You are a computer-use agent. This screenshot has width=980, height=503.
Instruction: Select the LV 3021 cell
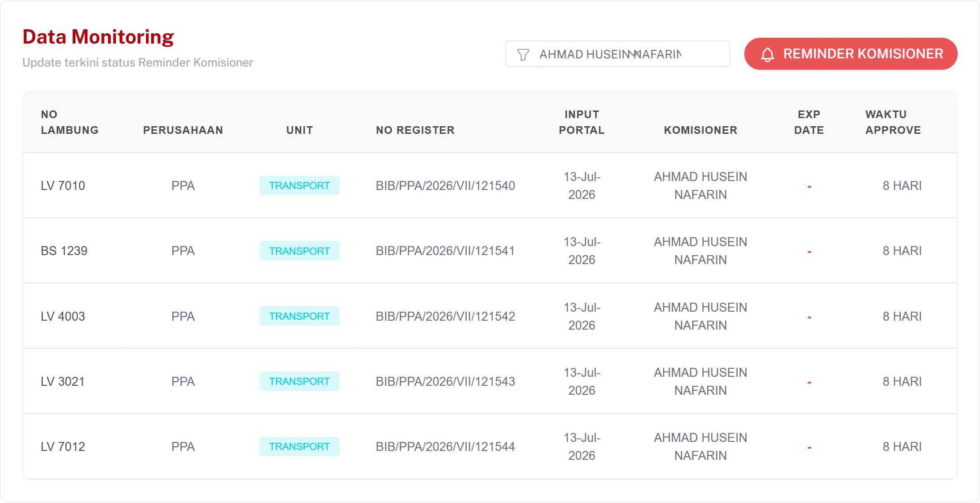point(63,381)
